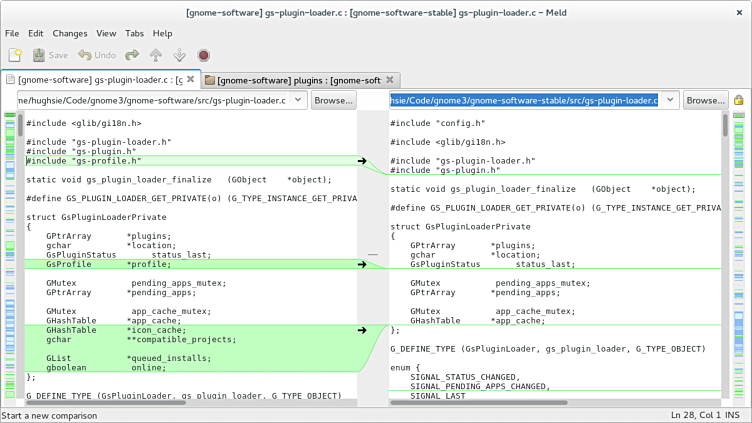
Task: Expand the right file path dropdown
Action: pyautogui.click(x=670, y=100)
